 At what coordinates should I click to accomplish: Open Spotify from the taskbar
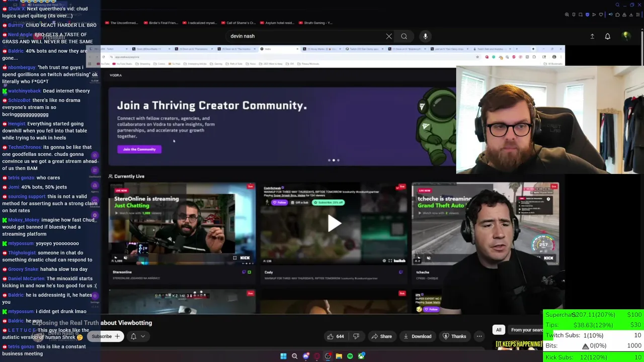point(350,356)
